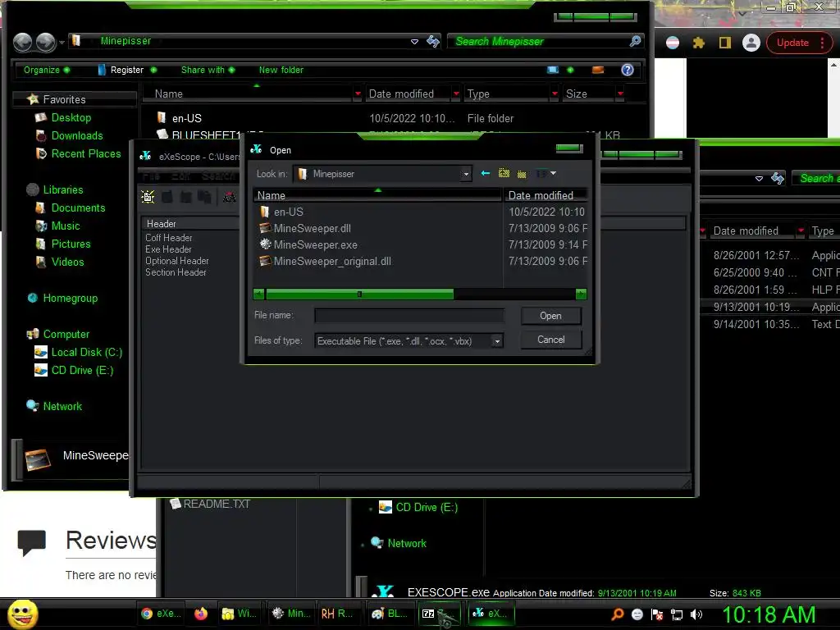The image size is (840, 630).
Task: Open the recent pages dropdown beside Forward
Action: click(62, 43)
